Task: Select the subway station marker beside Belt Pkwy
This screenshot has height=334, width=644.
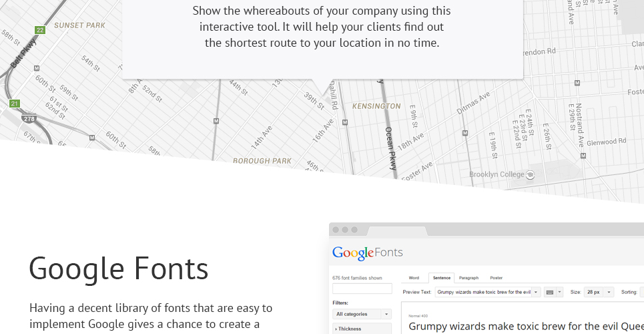Action: [x=37, y=68]
